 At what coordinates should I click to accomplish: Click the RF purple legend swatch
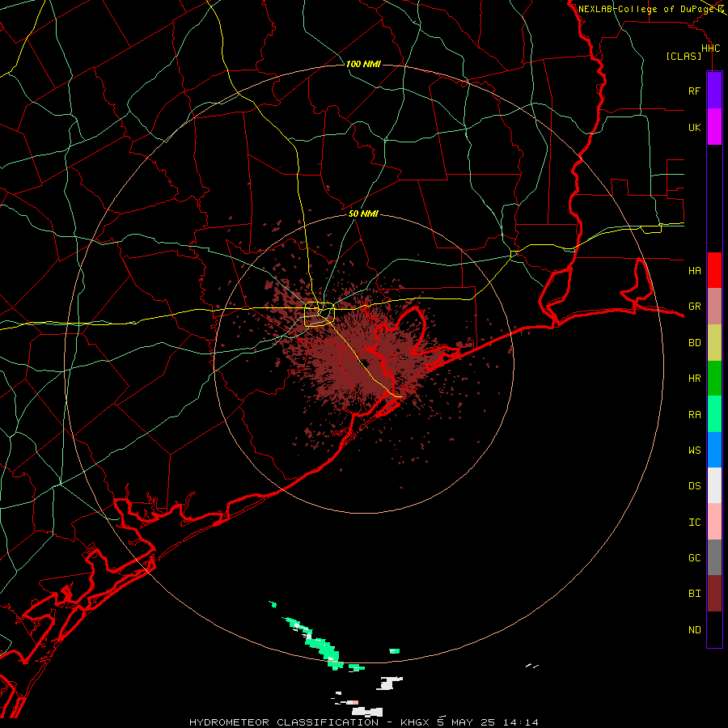click(714, 91)
